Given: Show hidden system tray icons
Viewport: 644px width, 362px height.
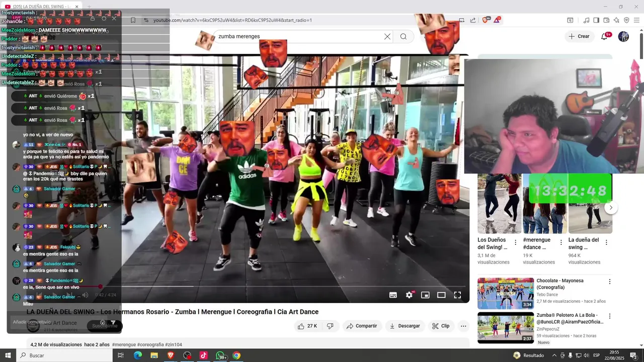Looking at the screenshot, I should (554, 355).
